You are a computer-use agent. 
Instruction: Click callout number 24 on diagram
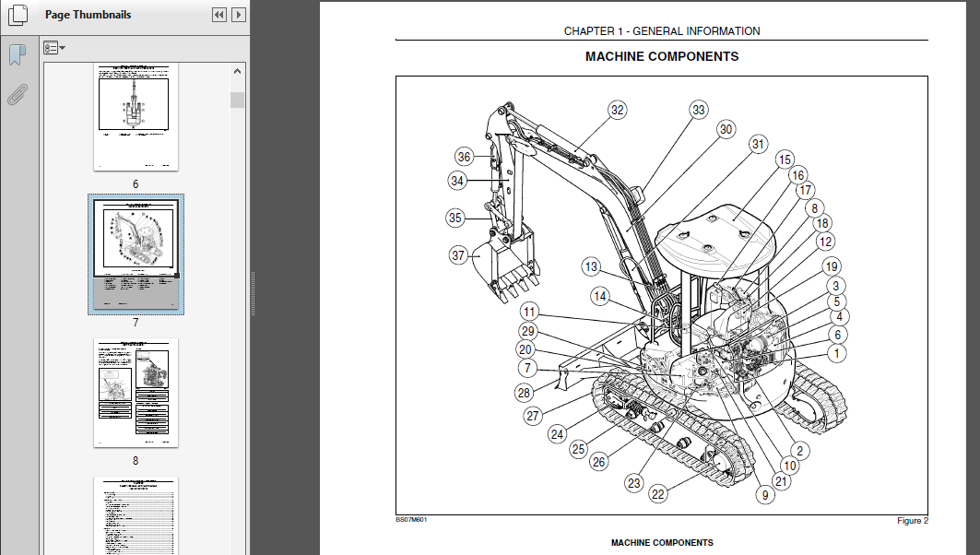point(557,434)
